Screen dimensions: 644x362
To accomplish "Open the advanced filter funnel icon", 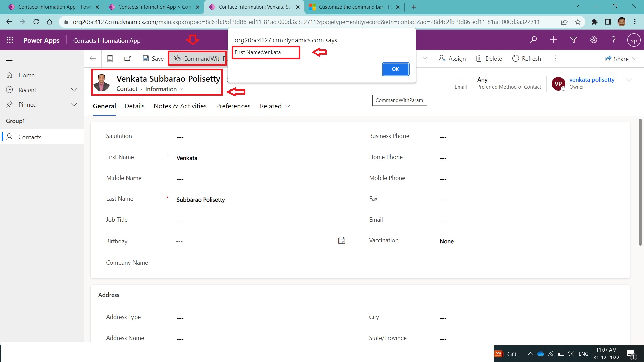I will [574, 40].
